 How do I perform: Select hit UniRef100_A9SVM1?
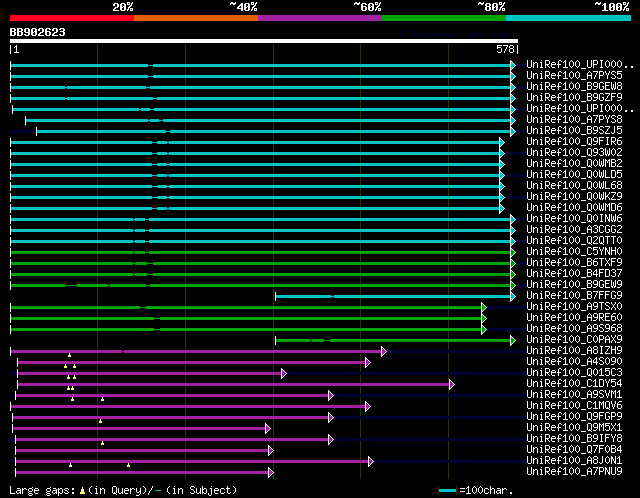[x=574, y=395]
